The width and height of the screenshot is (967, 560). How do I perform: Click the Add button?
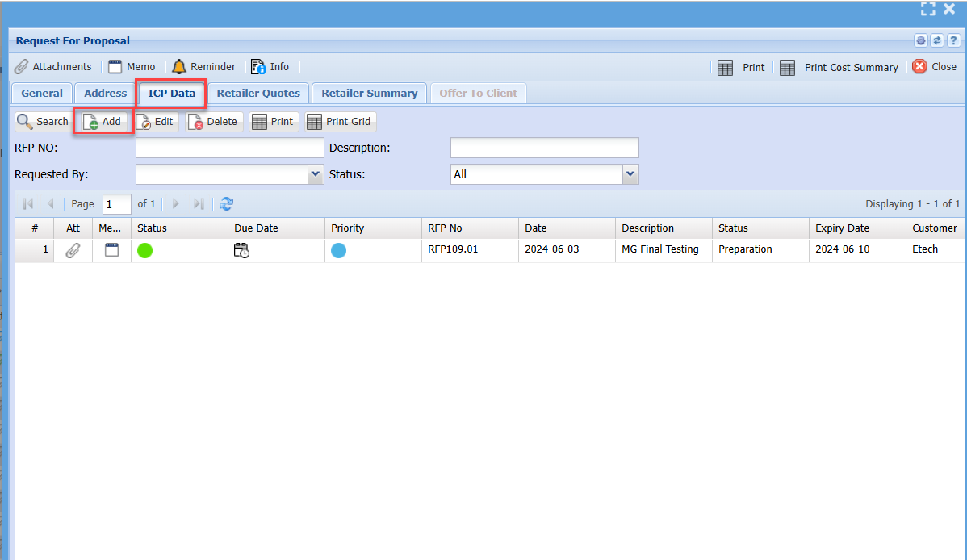pyautogui.click(x=103, y=122)
